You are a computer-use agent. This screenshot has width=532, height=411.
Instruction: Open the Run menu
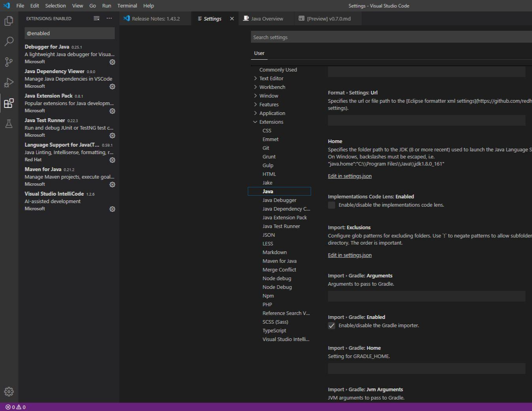[x=107, y=6]
